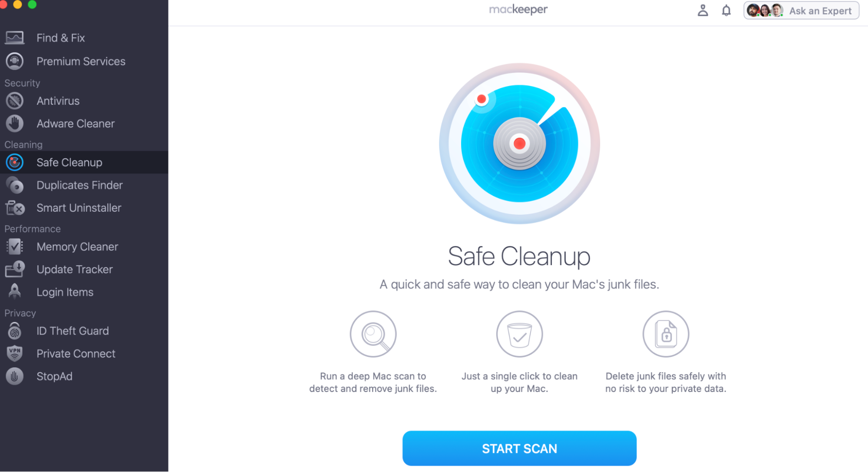This screenshot has width=868, height=472.
Task: Open Duplicates Finder icon in sidebar
Action: pyautogui.click(x=15, y=185)
